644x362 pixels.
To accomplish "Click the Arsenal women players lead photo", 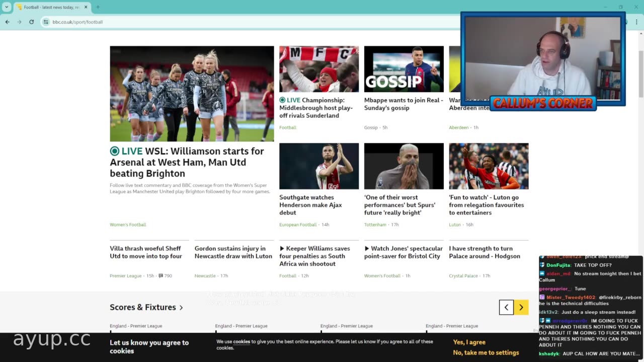I will (192, 94).
